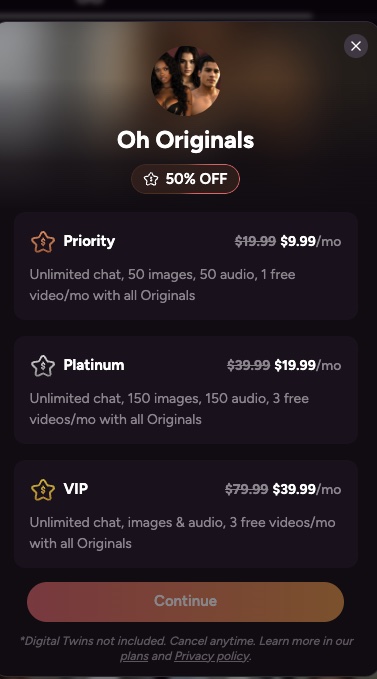Select the Platinum plan card
The image size is (377, 679).
(186, 390)
